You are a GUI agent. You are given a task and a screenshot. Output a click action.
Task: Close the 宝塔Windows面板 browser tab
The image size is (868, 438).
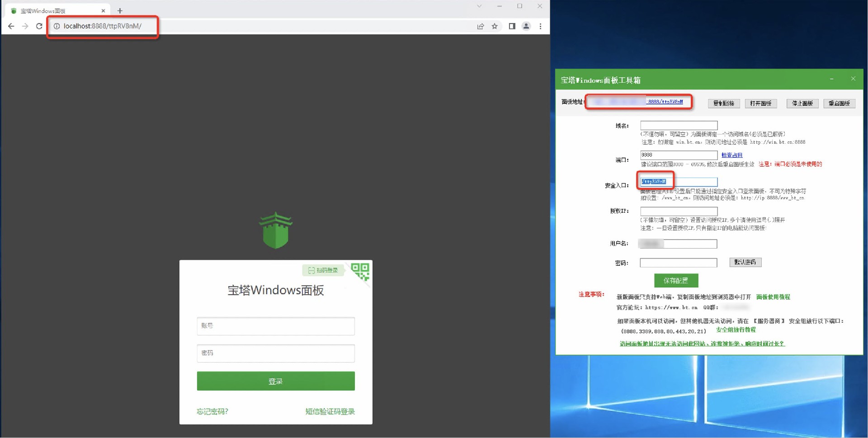[x=103, y=10]
